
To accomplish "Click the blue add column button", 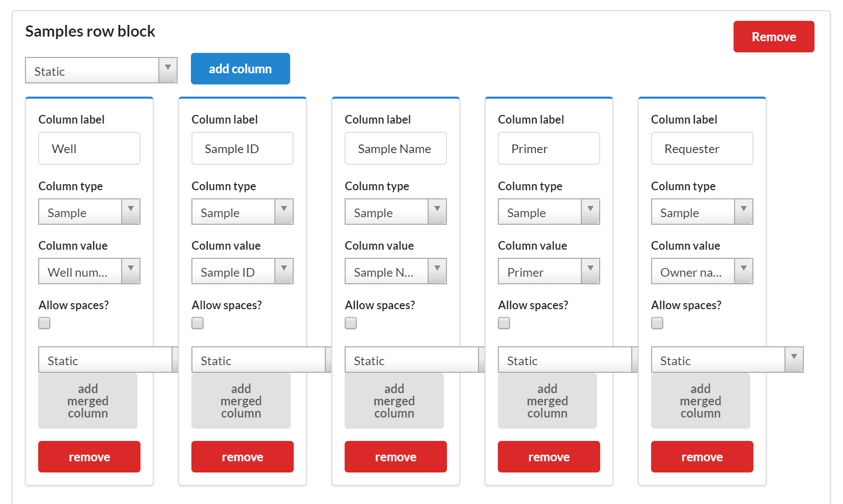I will pos(240,69).
